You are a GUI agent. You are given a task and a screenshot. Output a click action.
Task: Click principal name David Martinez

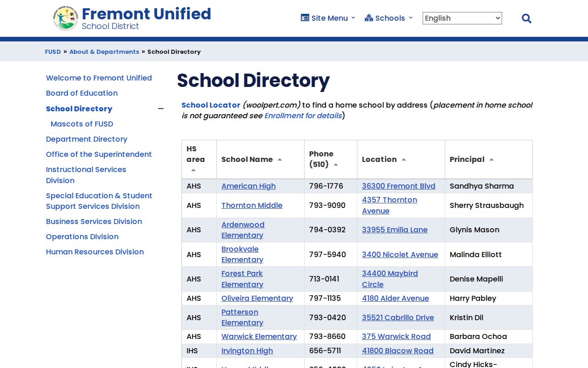coord(477,351)
